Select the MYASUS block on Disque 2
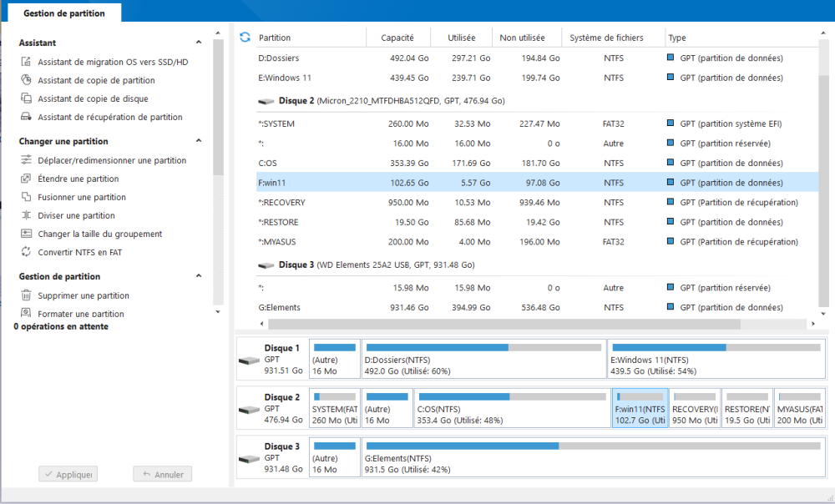This screenshot has height=504, width=835. point(799,408)
